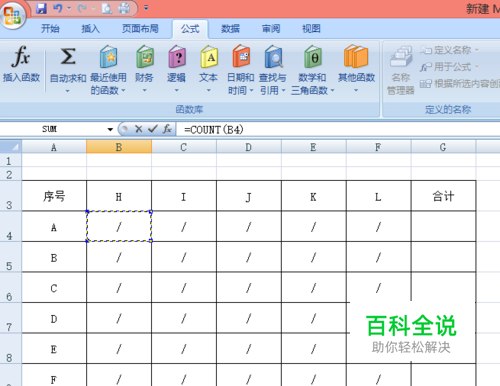Select row 5 header
The image size is (500, 386).
point(10,257)
